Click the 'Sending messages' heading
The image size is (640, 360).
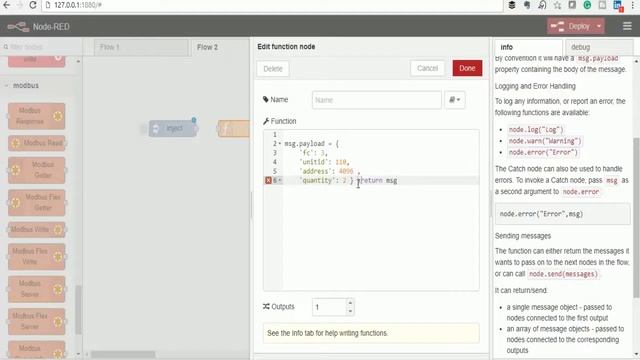click(523, 236)
